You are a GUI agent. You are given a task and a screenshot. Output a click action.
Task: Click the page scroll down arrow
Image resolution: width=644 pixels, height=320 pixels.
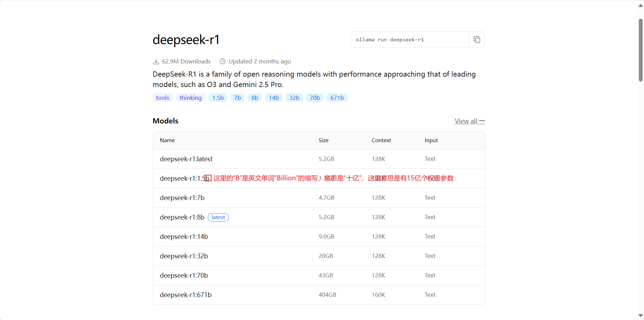tap(641, 315)
